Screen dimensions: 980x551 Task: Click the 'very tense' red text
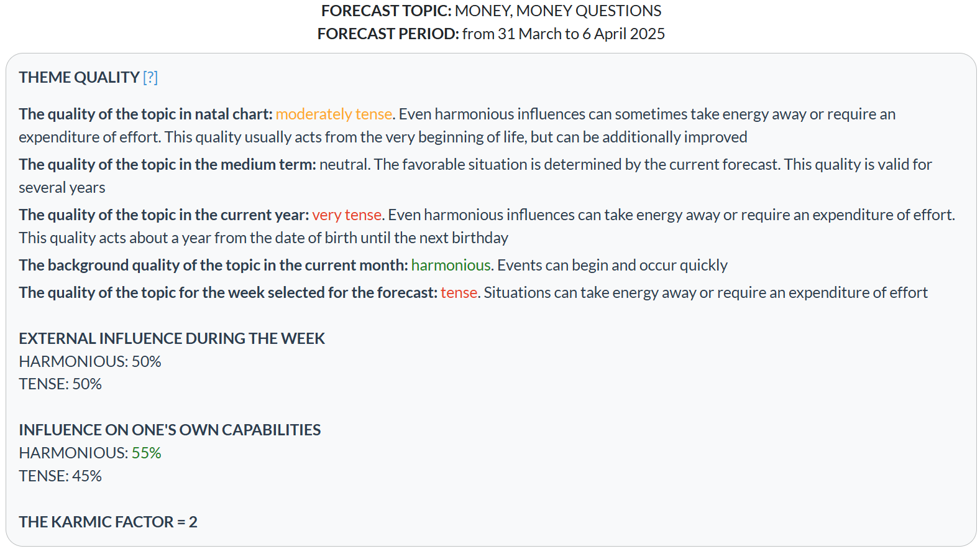347,215
